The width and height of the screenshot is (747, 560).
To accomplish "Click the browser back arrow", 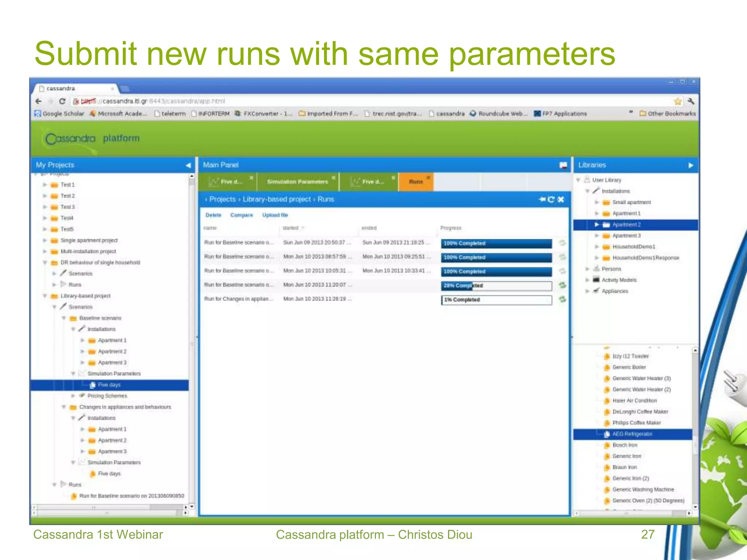I will [39, 101].
